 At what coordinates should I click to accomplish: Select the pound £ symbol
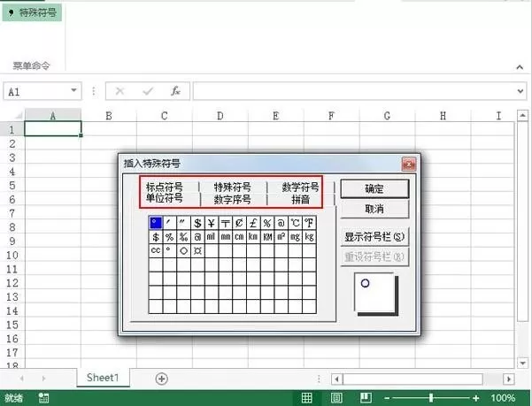[253, 223]
